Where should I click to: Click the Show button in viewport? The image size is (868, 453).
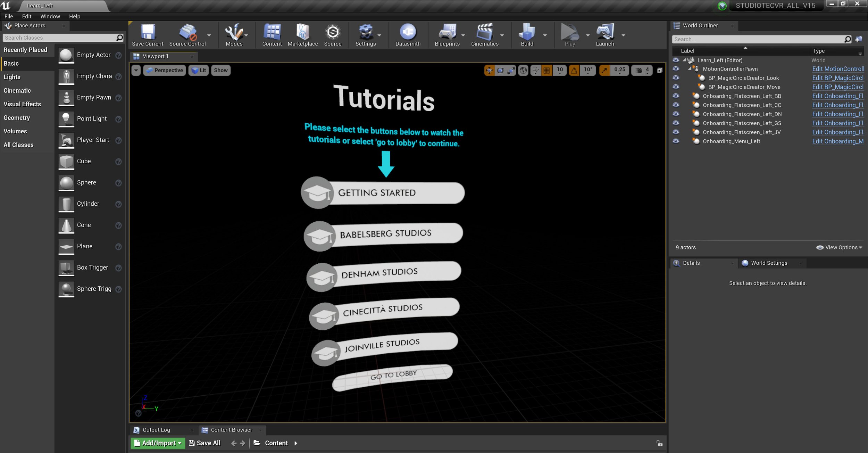click(x=220, y=71)
